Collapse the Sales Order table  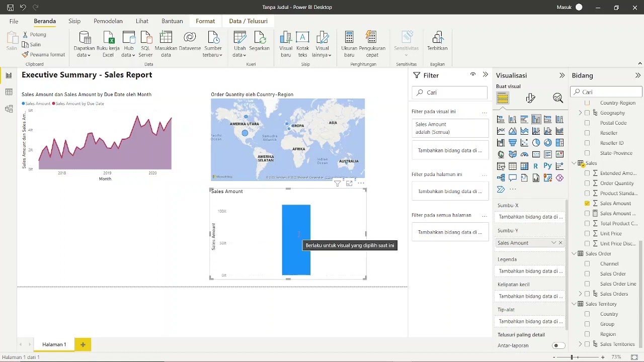tap(574, 253)
